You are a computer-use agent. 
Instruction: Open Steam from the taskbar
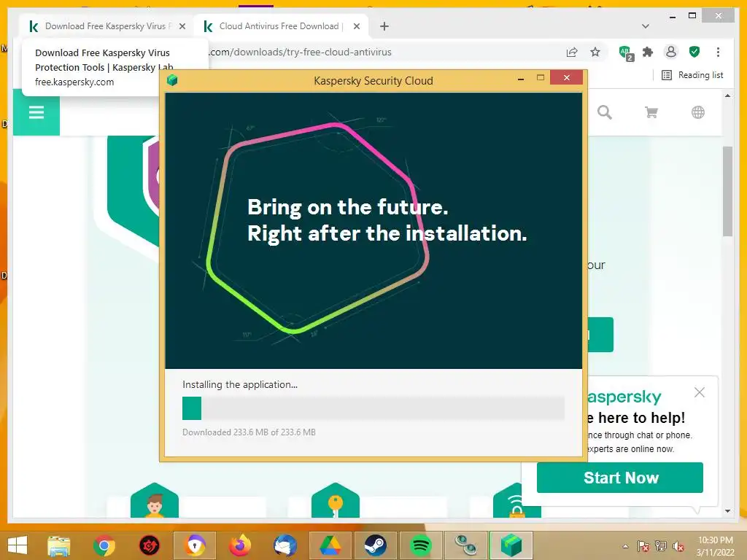[x=376, y=545]
